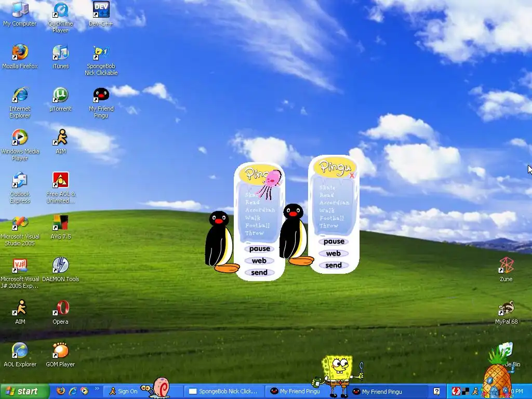Choose Accordian in the red-X Pingu panel
Screen dimensions: 532x399
[x=334, y=203]
